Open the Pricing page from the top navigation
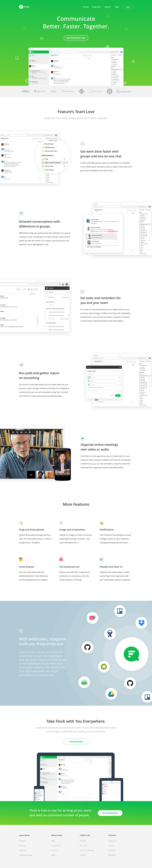This screenshot has width=152, height=868. pyautogui.click(x=85, y=7)
